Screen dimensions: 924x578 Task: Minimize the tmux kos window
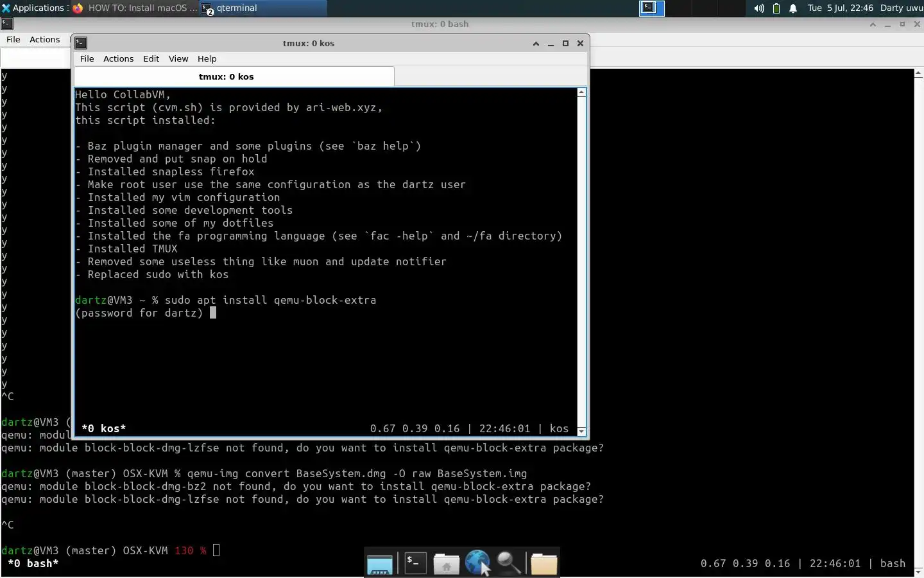(551, 43)
